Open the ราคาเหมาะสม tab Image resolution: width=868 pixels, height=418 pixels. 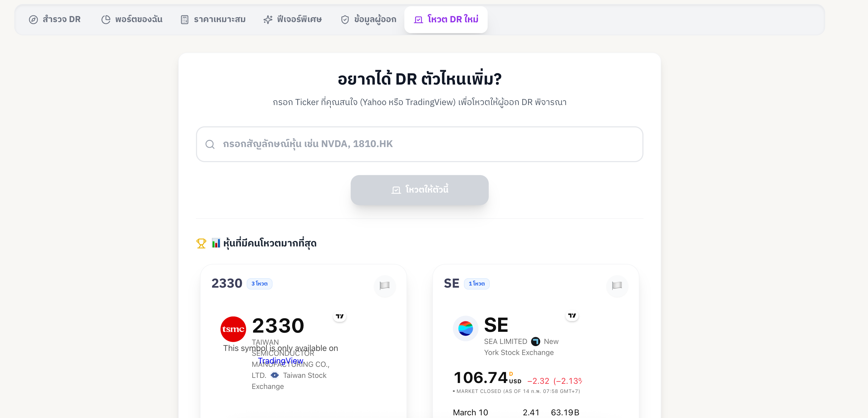(x=213, y=19)
